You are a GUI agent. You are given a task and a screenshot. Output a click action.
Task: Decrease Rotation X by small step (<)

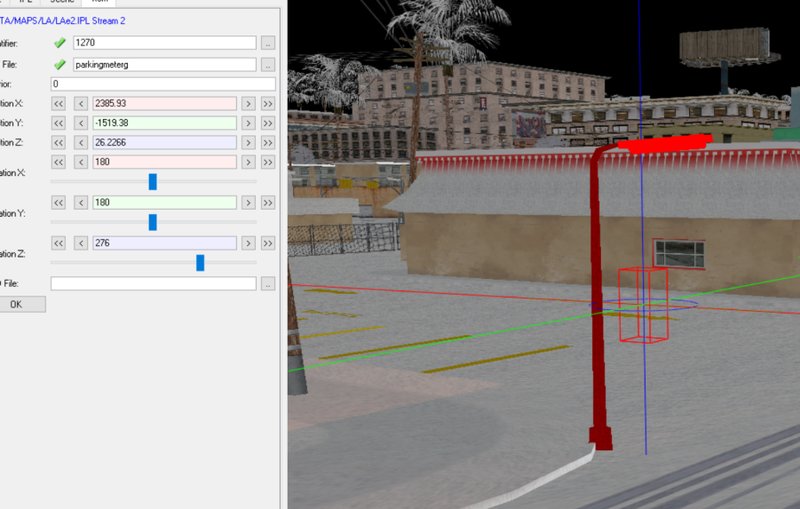tap(81, 162)
